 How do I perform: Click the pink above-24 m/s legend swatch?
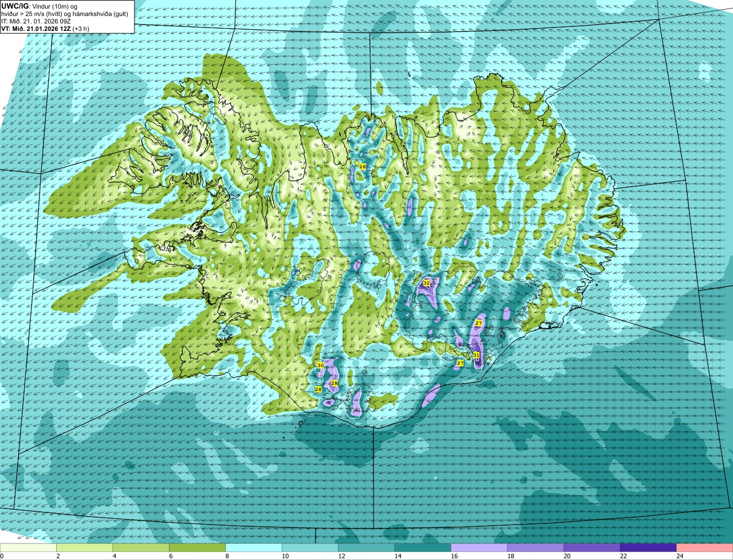[705, 547]
